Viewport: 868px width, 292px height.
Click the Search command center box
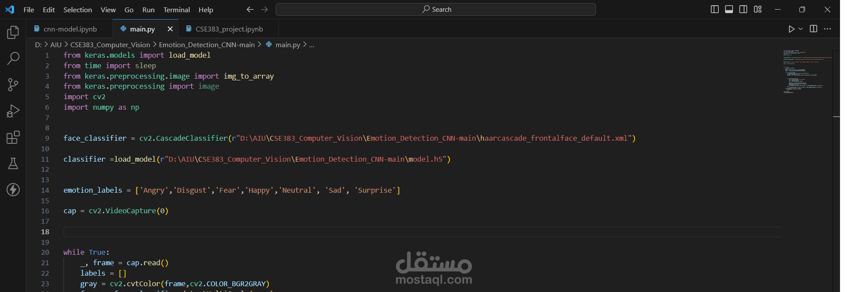coord(436,9)
